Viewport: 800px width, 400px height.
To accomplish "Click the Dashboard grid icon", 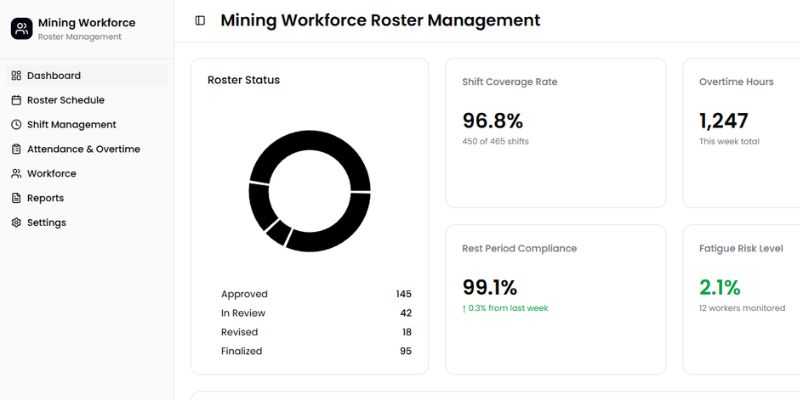I will 16,76.
